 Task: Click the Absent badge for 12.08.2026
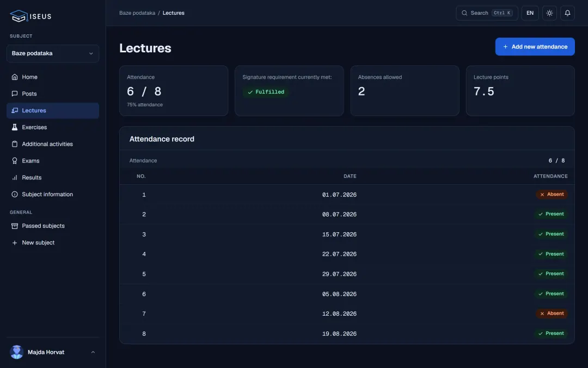(x=552, y=313)
